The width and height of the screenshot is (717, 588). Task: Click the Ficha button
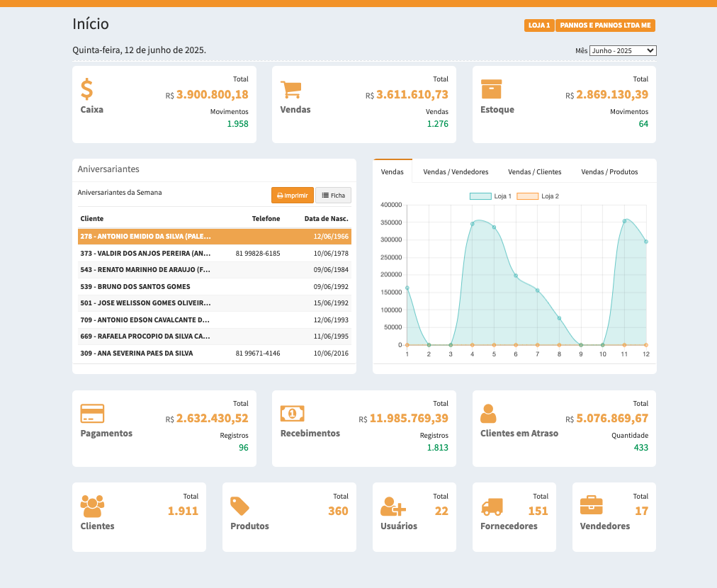pos(332,195)
